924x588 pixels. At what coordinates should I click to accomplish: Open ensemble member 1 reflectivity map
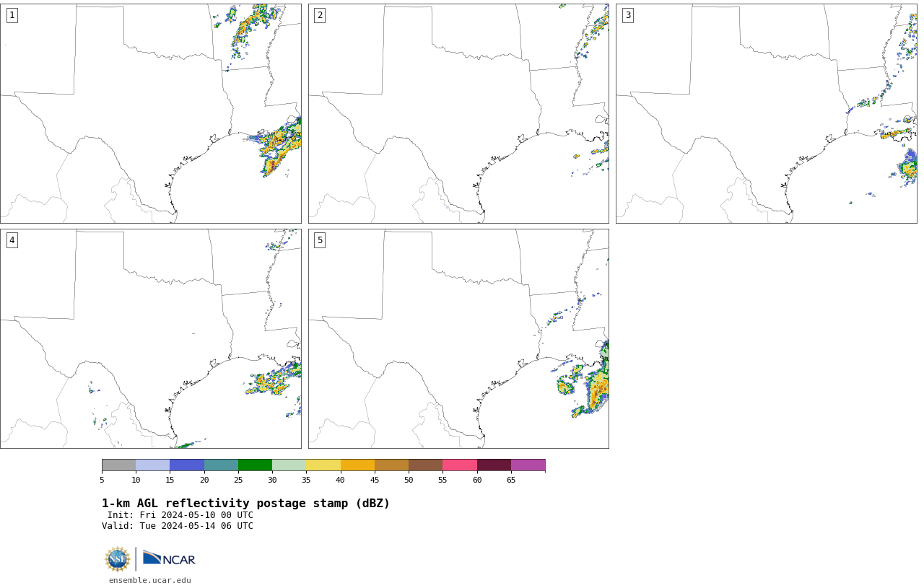pos(151,113)
